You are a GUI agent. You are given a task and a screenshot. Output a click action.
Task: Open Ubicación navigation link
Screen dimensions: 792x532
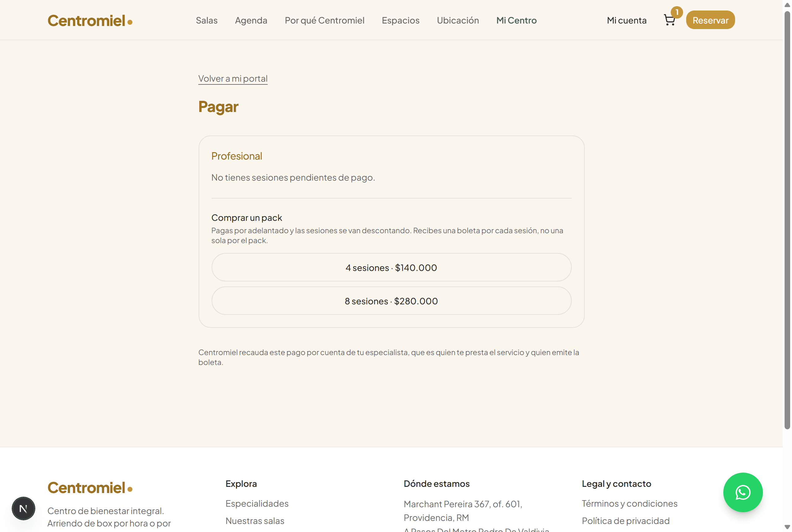[x=458, y=20]
